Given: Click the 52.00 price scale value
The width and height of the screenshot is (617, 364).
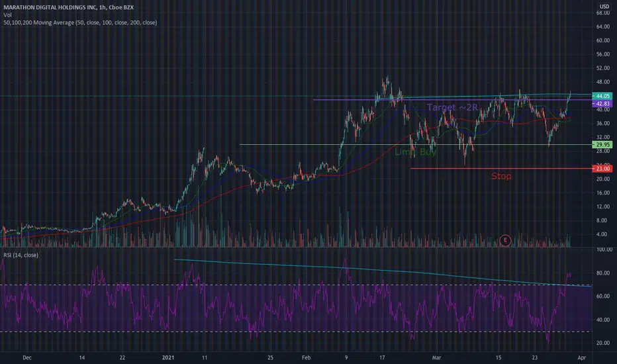Looking at the screenshot, I should [x=603, y=68].
